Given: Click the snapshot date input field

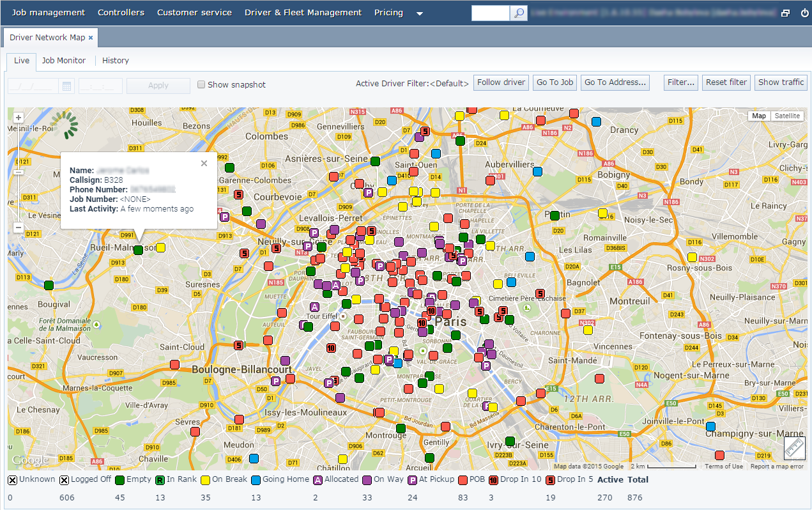Looking at the screenshot, I should (33, 86).
